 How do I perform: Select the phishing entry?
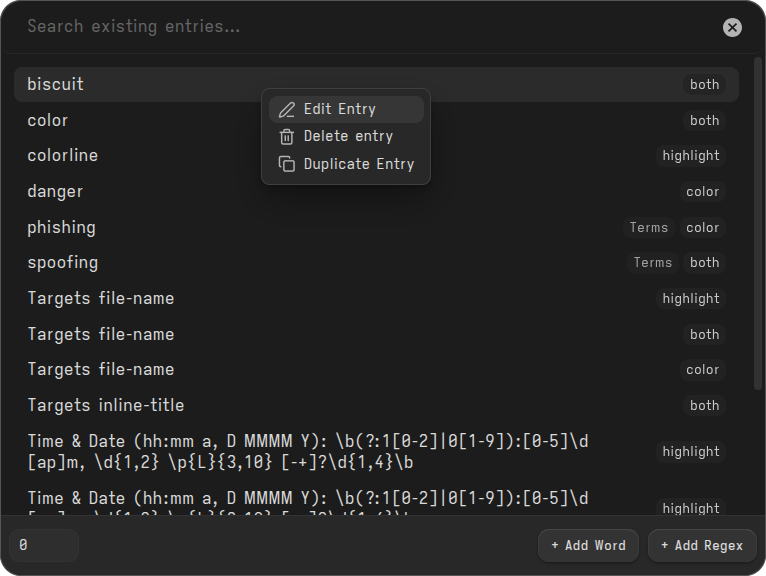(376, 227)
